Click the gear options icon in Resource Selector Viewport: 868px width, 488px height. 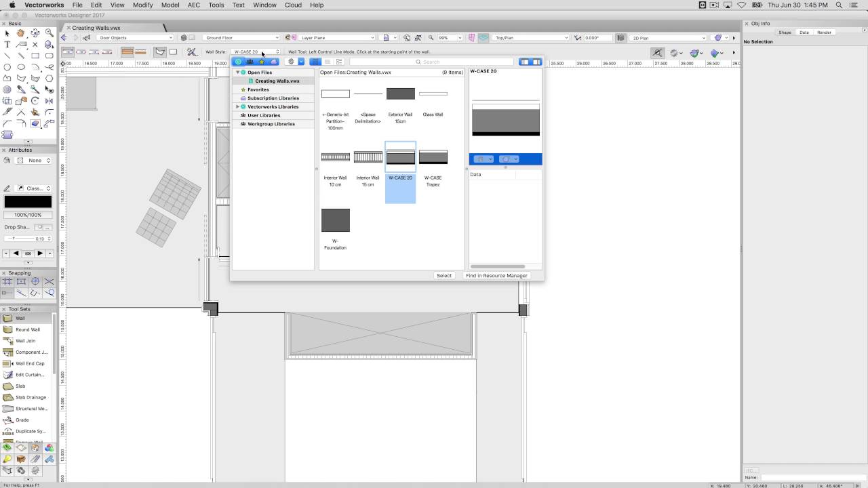click(291, 62)
